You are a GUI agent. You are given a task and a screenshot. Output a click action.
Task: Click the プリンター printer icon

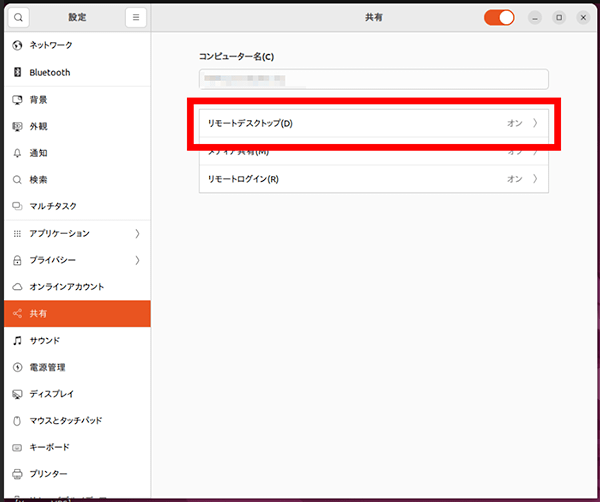point(17,474)
